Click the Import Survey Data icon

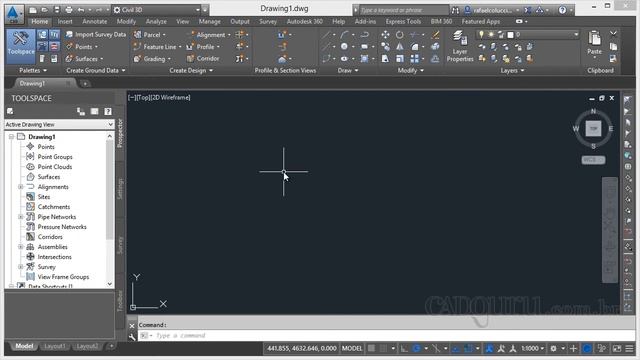click(x=69, y=35)
